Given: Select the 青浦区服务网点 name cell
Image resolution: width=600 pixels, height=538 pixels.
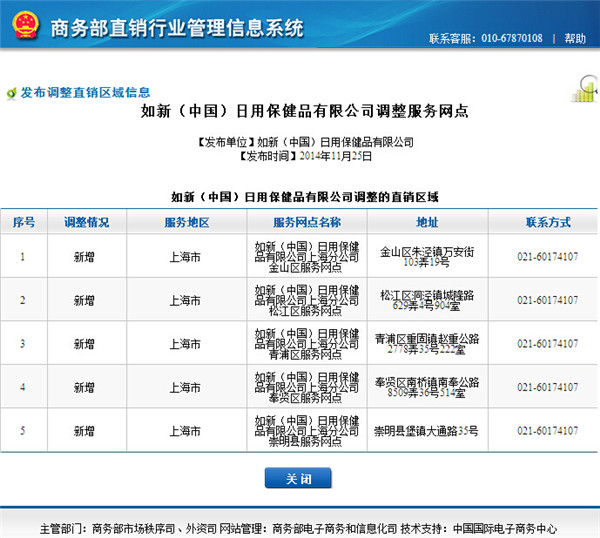Looking at the screenshot, I should point(306,343).
